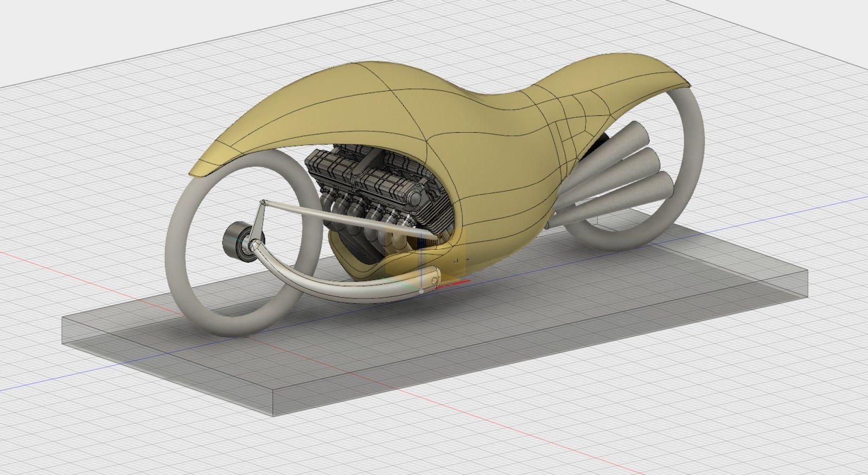This screenshot has height=475, width=868.
Task: Click the circular hole on swingarm end
Action: tap(433, 280)
